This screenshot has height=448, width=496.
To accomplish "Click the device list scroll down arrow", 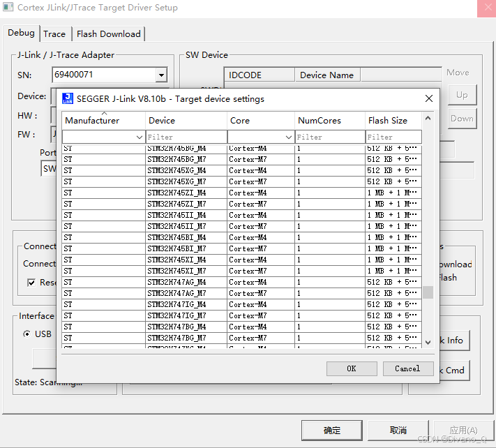I will click(x=428, y=342).
